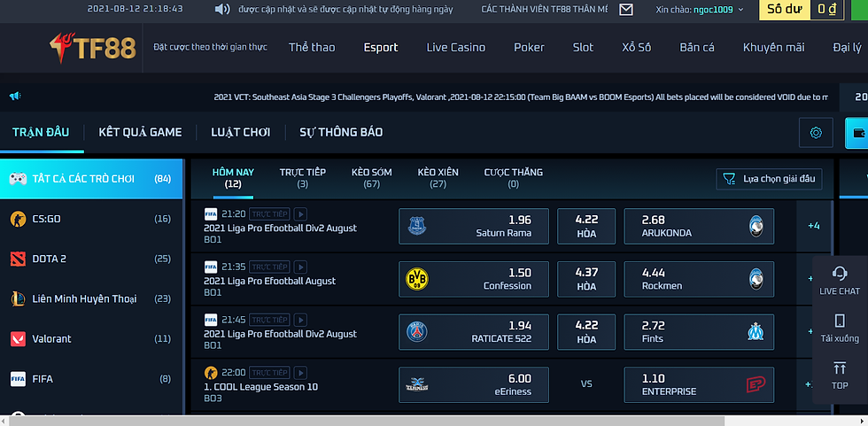Click the ENTERPRISE team logo
This screenshot has width=868, height=426.
[756, 385]
